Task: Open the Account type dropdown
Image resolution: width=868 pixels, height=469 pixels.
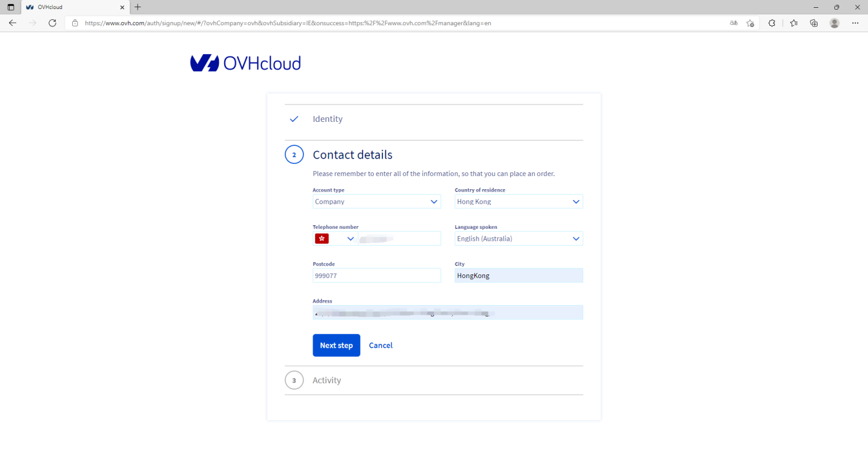Action: pos(376,202)
